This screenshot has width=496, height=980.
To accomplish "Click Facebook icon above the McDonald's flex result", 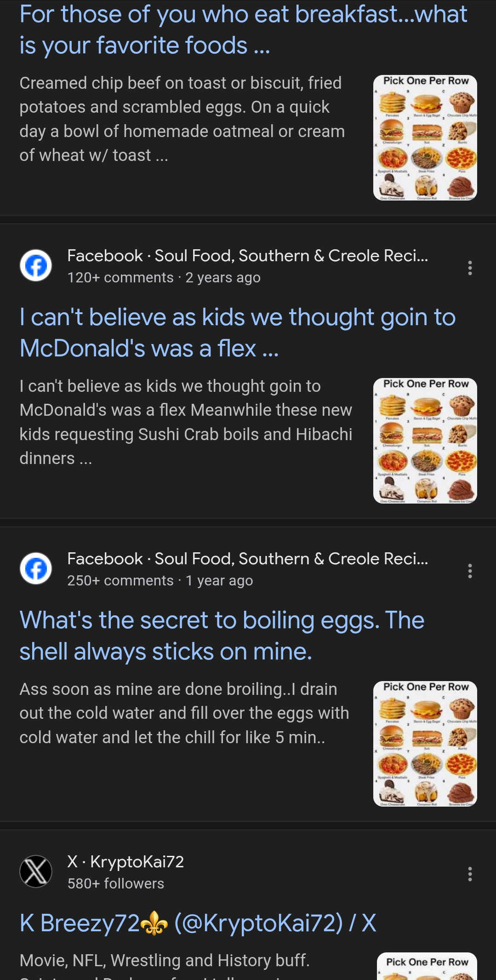I will coord(36,265).
